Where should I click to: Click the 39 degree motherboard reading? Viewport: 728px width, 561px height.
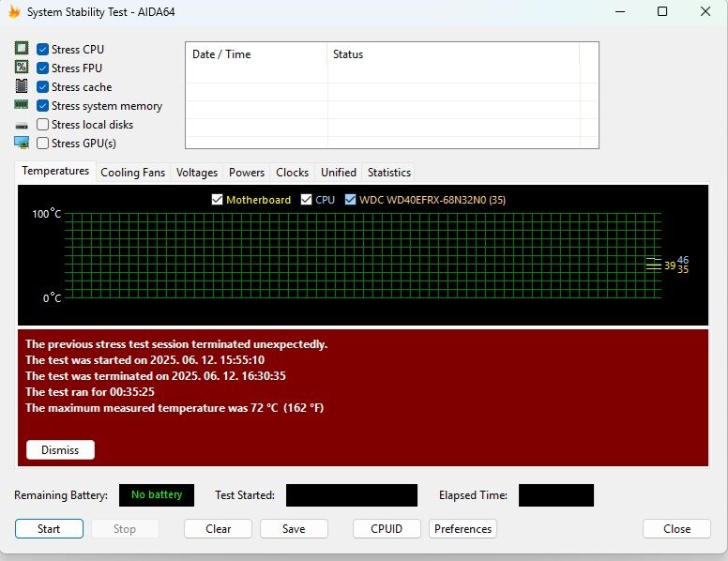[x=670, y=265]
